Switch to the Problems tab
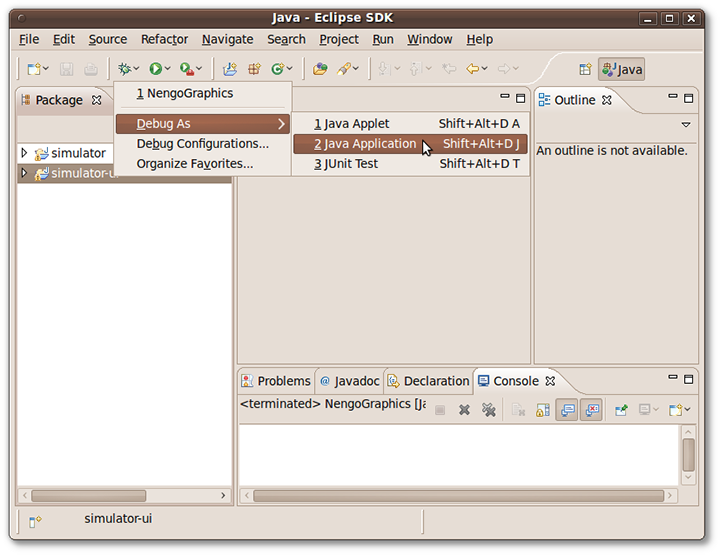The width and height of the screenshot is (720, 555). tap(276, 381)
